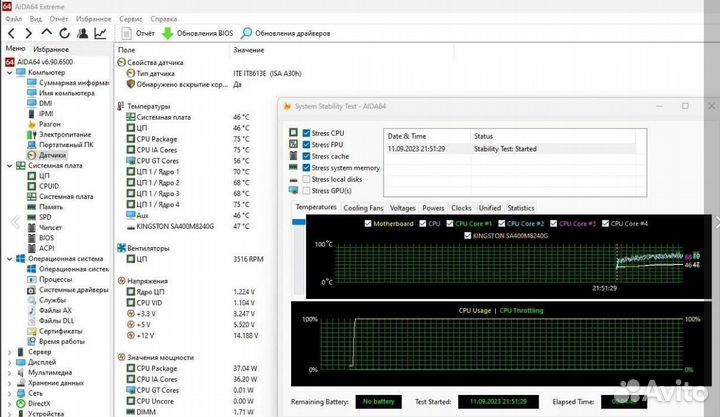The width and height of the screenshot is (720, 417).
Task: Click the Отчёт report button
Action: [x=138, y=33]
